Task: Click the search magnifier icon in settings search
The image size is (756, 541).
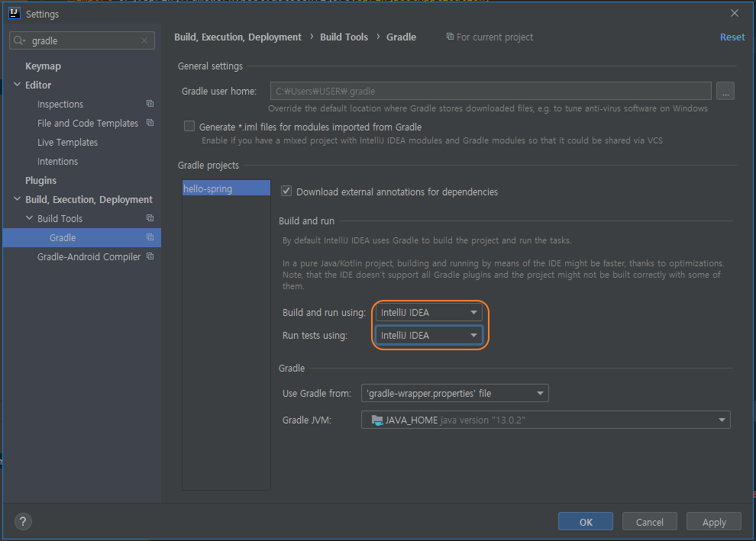Action: 19,41
